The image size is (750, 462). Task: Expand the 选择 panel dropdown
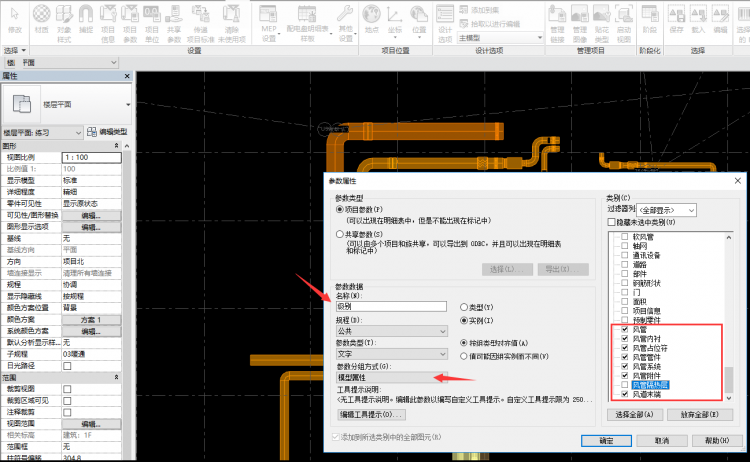(15, 50)
